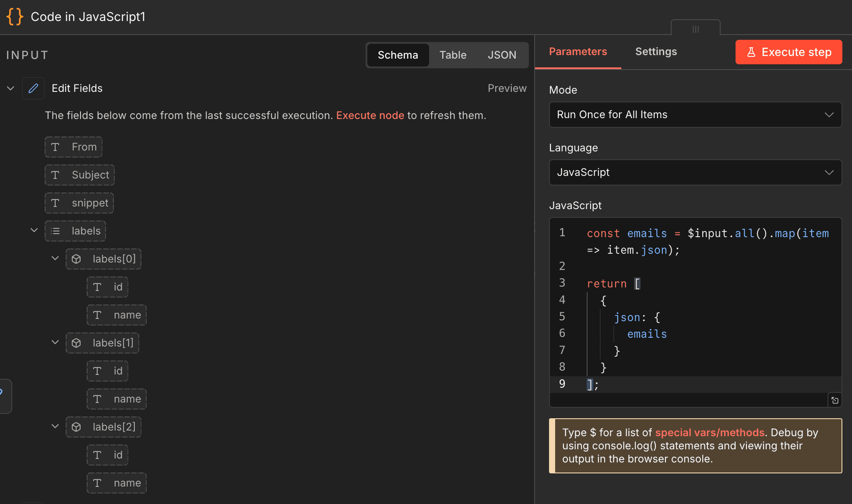This screenshot has width=852, height=504.
Task: Click the T icon on the From field
Action: [56, 147]
